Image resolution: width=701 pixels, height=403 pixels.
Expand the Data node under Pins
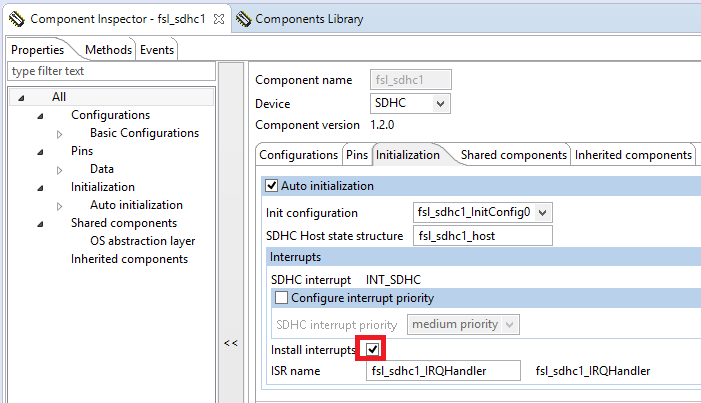click(59, 169)
